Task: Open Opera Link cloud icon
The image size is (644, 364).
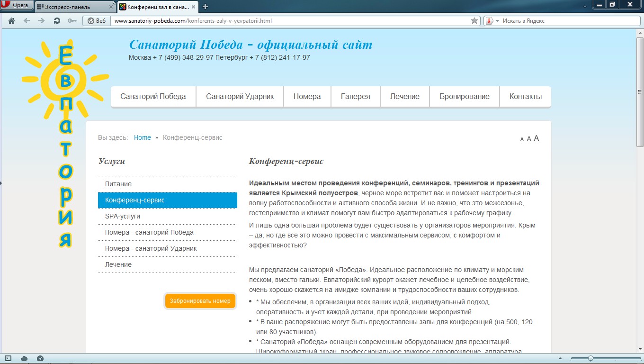Action: tap(24, 358)
